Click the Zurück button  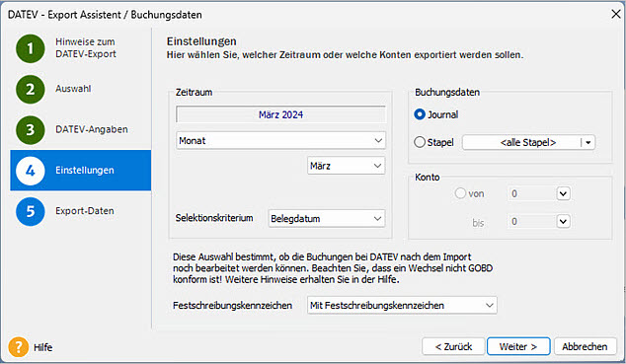[x=453, y=346]
